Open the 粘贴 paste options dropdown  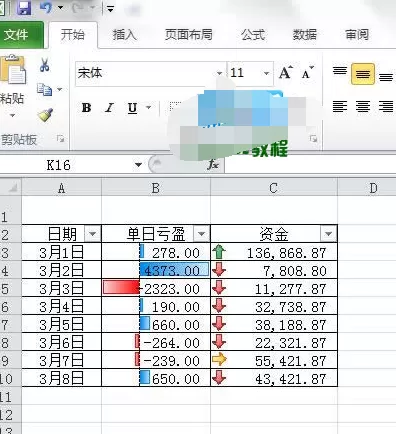(x=12, y=116)
